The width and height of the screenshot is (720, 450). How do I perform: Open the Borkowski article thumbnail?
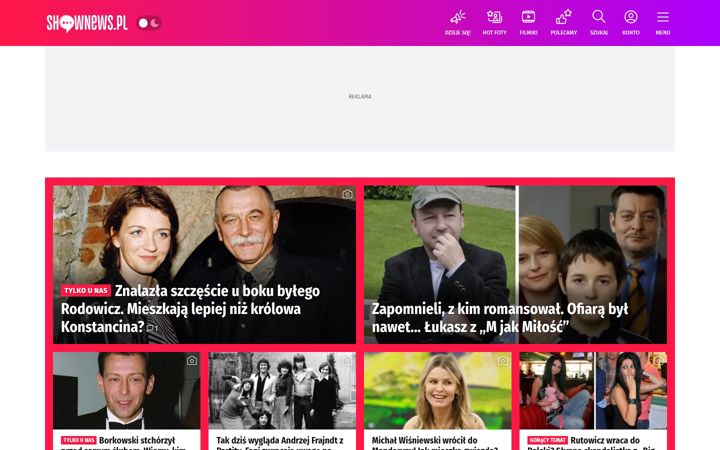pos(127,390)
